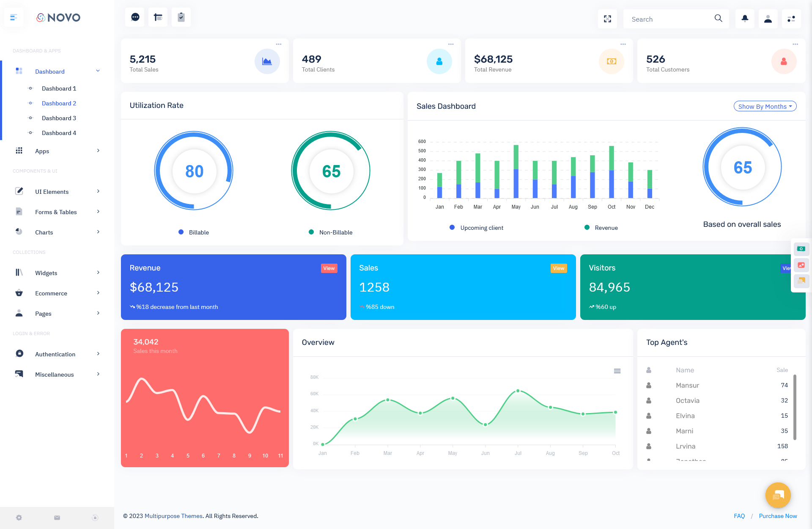
Task: Select the red image icon in floating panel
Action: point(801,265)
